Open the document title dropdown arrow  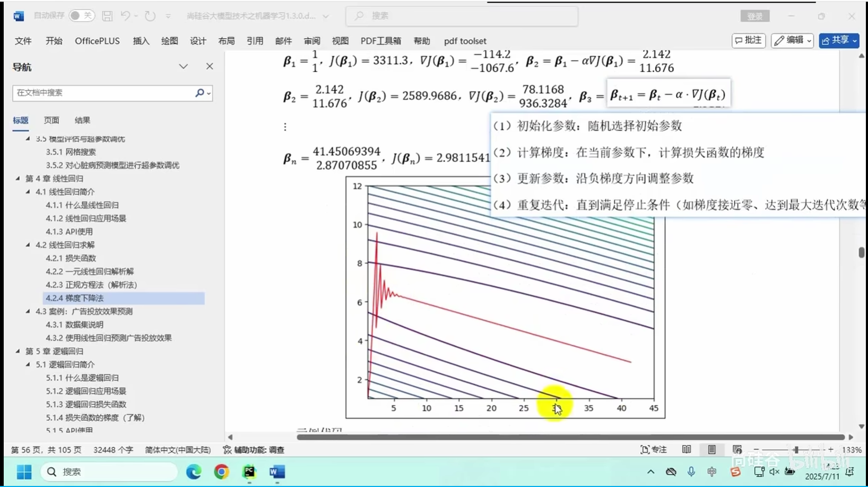pyautogui.click(x=326, y=16)
